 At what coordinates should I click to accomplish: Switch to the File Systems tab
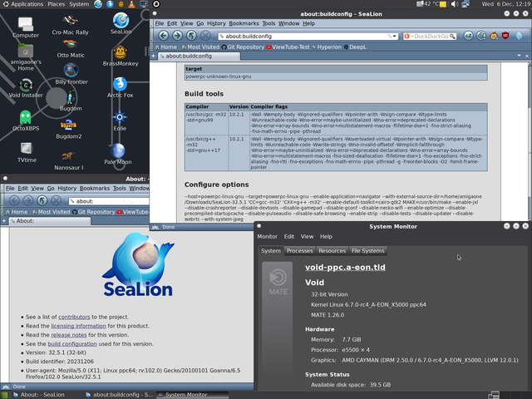tap(367, 251)
